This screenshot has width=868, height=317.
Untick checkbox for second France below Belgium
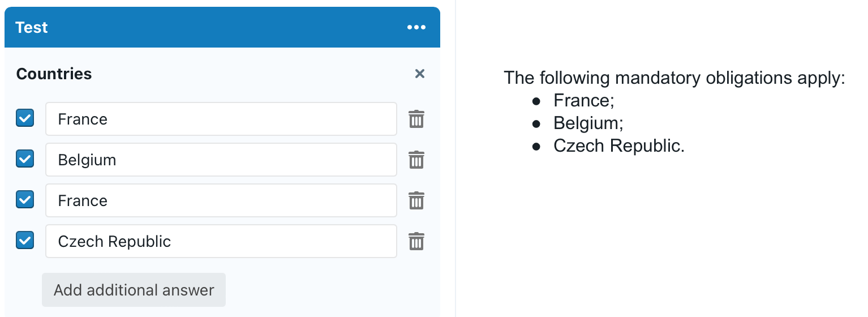[x=25, y=199]
